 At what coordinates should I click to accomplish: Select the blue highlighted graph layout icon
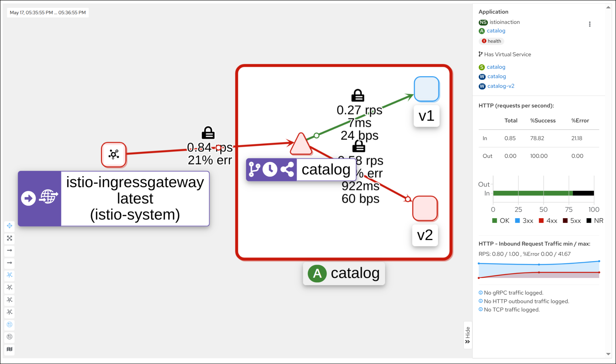(x=9, y=275)
